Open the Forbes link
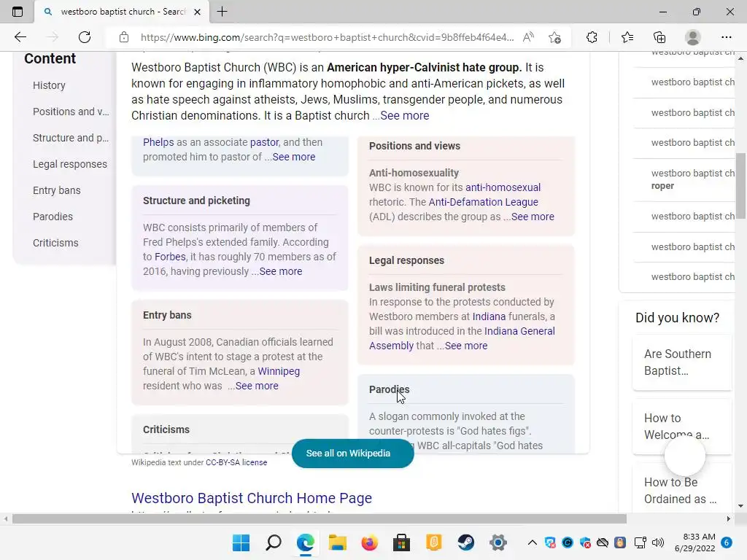This screenshot has height=560, width=747. click(170, 257)
